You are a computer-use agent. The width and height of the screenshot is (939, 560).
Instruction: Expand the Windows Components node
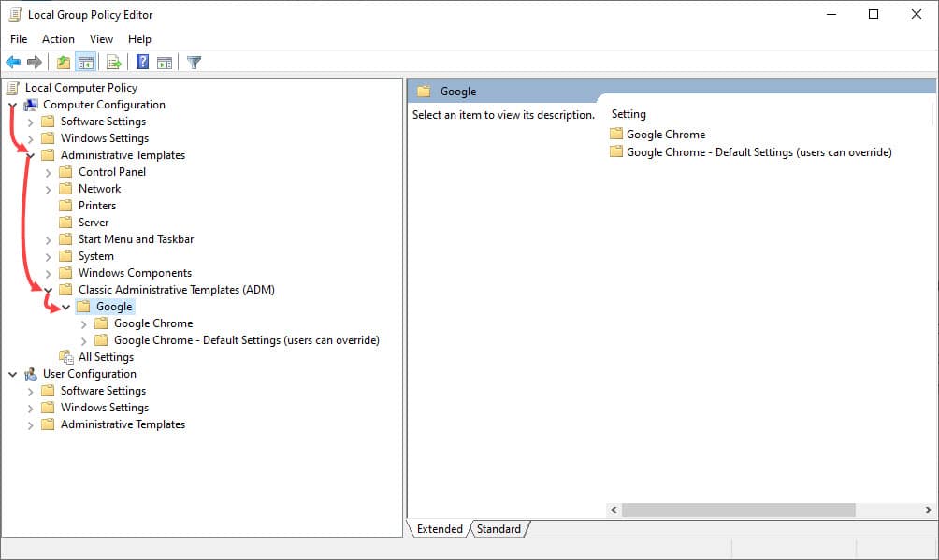point(49,274)
